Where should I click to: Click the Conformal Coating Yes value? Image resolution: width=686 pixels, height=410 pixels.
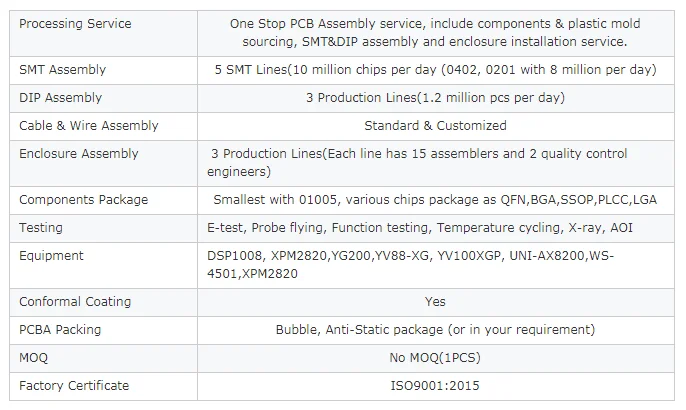click(x=435, y=302)
